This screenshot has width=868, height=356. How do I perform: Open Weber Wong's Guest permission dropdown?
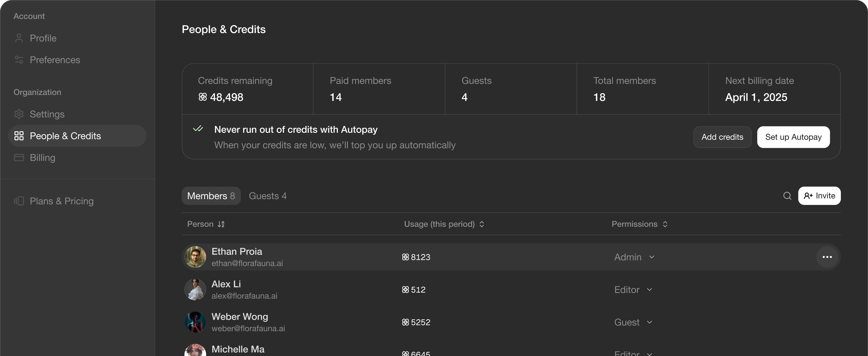tap(633, 323)
